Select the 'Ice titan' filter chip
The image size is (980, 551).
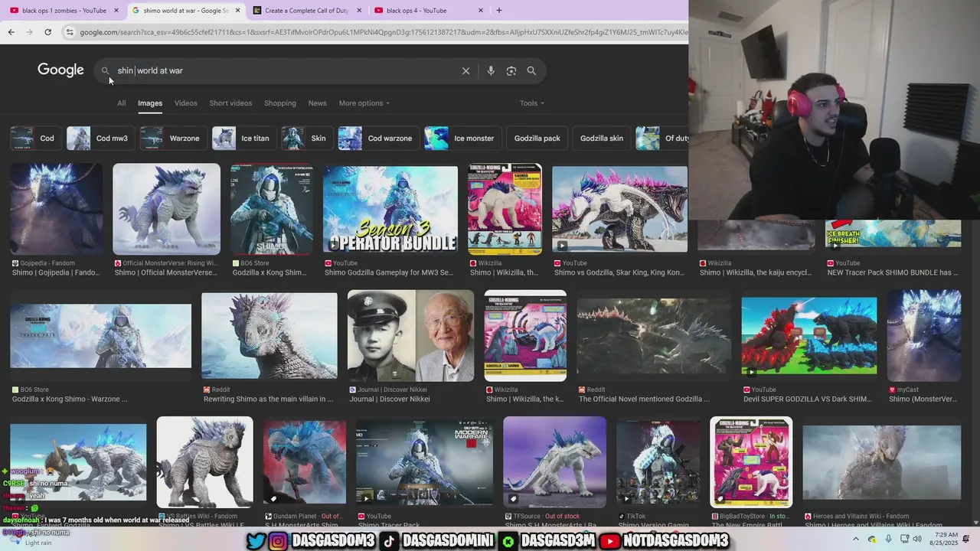point(243,139)
